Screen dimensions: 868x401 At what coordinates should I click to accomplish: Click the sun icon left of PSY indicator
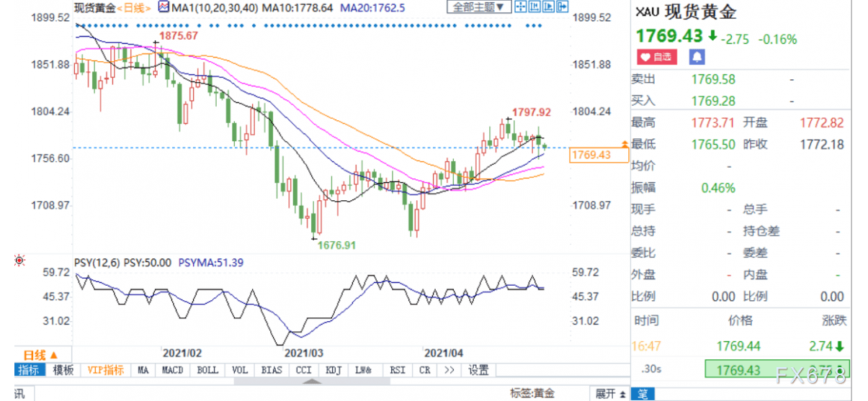[x=19, y=262]
